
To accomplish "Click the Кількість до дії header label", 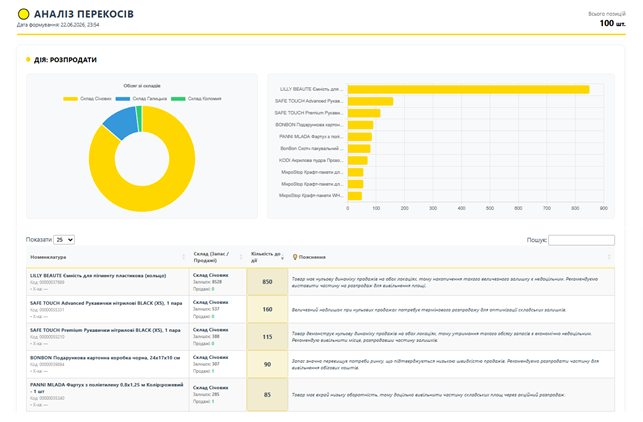I will coord(265,257).
